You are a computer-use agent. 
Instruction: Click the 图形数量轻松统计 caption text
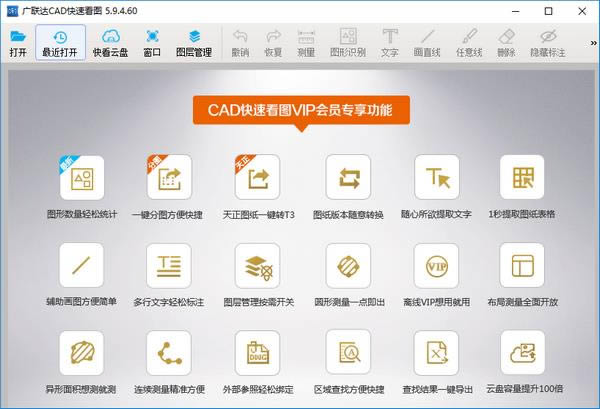coord(82,214)
